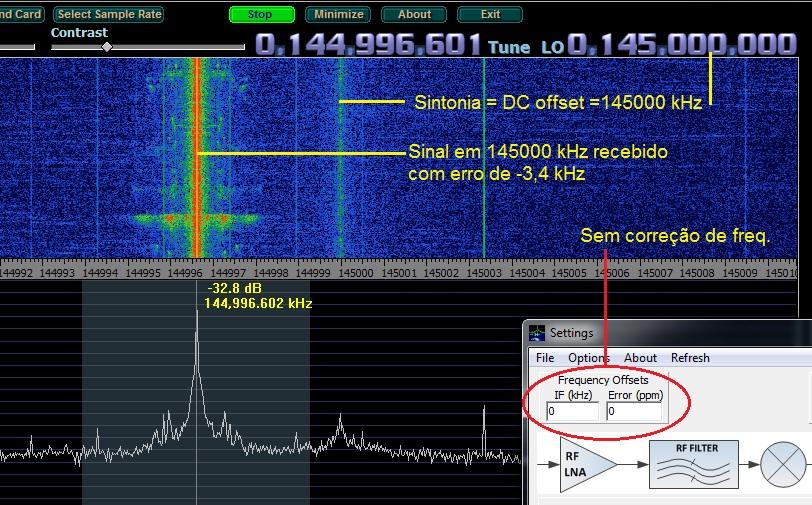Click the -32.8 dB peak level label
This screenshot has height=505, width=812.
(234, 288)
